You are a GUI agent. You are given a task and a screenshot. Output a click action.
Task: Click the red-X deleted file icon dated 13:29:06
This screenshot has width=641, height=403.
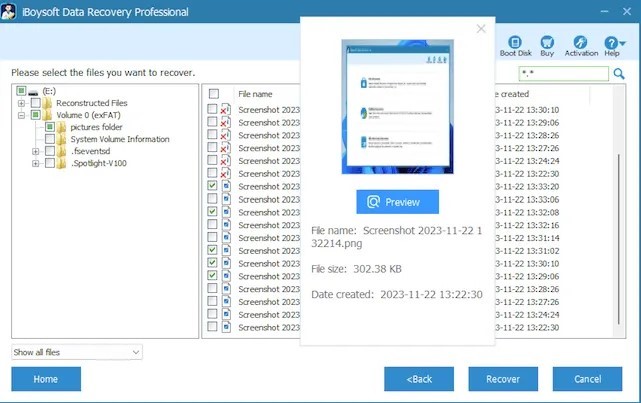click(x=226, y=122)
